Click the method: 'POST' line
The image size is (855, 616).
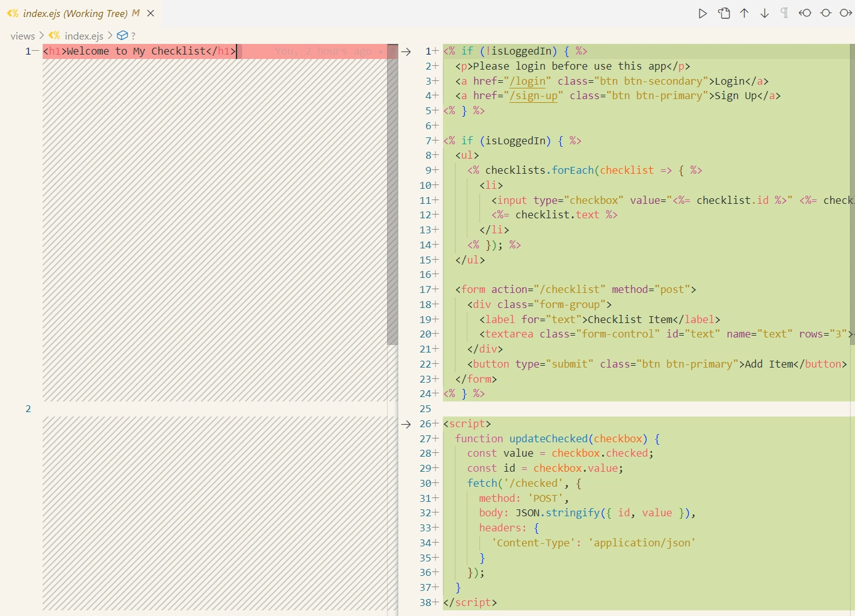point(524,499)
